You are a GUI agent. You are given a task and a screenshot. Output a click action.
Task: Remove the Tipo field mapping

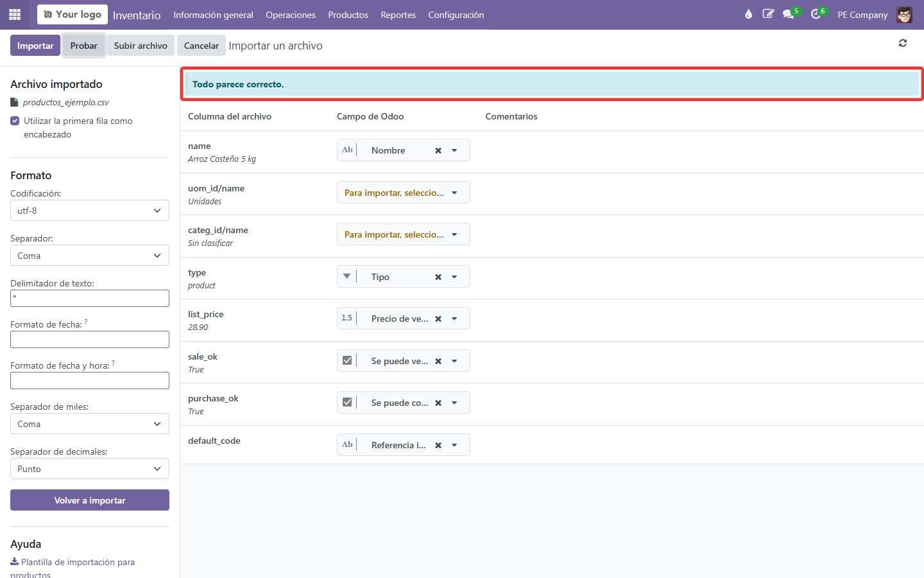coord(438,277)
